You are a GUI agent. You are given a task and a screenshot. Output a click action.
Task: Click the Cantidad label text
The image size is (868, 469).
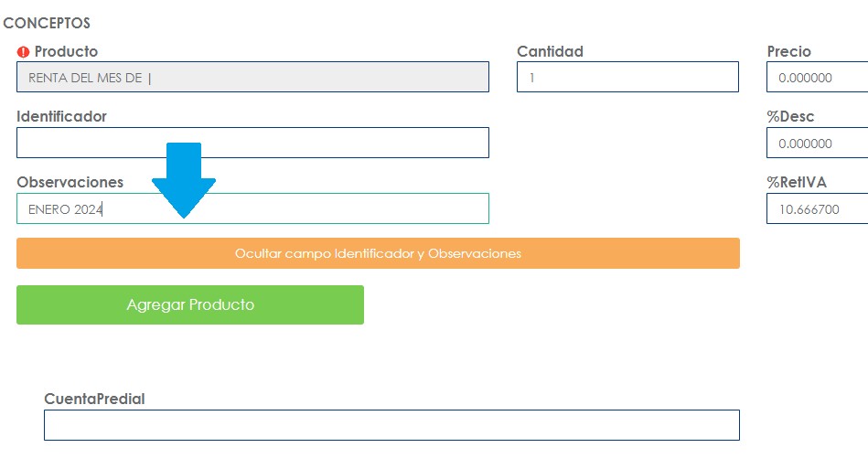click(550, 52)
